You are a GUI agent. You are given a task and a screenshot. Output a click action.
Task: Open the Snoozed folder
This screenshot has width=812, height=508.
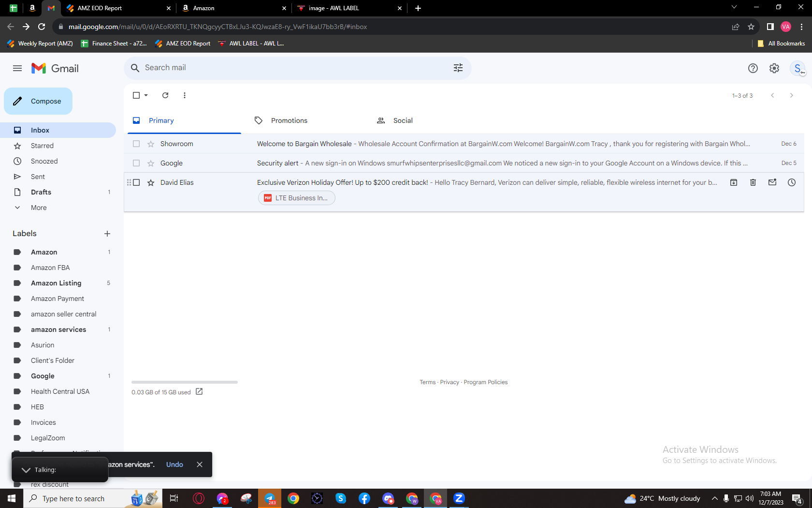click(x=58, y=161)
